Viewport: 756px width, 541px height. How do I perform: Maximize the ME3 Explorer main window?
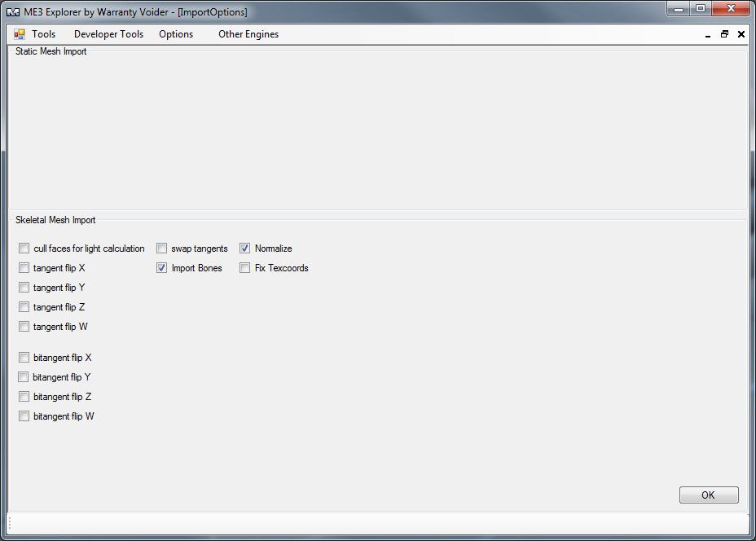pyautogui.click(x=701, y=9)
